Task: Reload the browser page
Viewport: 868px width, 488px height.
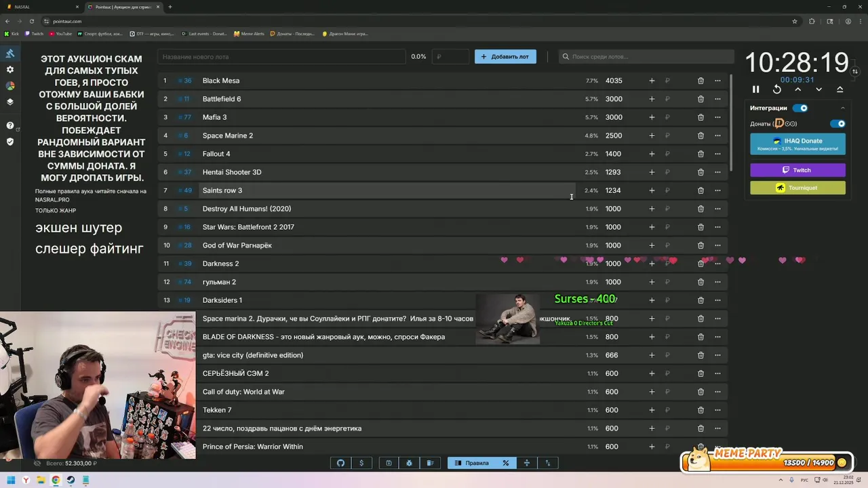Action: (32, 21)
